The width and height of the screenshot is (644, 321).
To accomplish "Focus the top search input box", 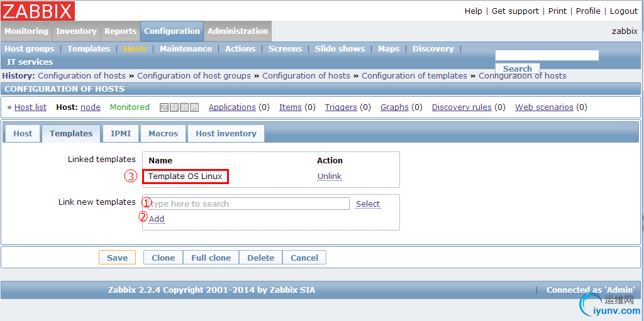I will click(547, 55).
